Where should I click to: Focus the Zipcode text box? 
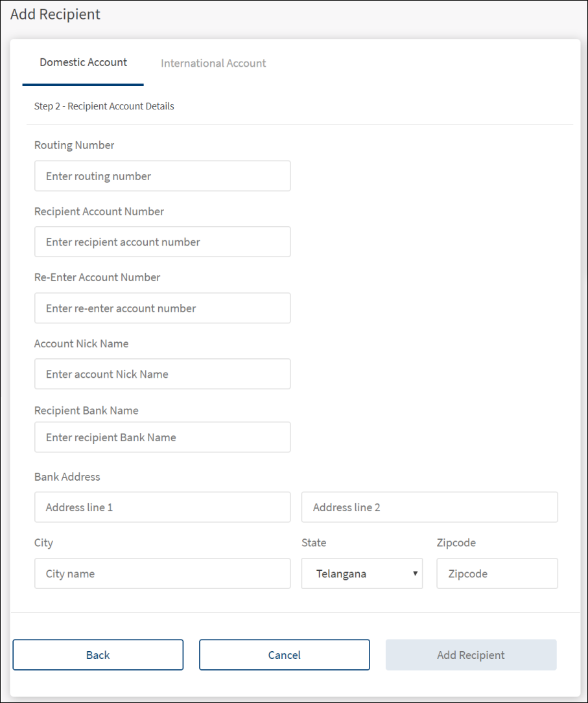(x=497, y=573)
